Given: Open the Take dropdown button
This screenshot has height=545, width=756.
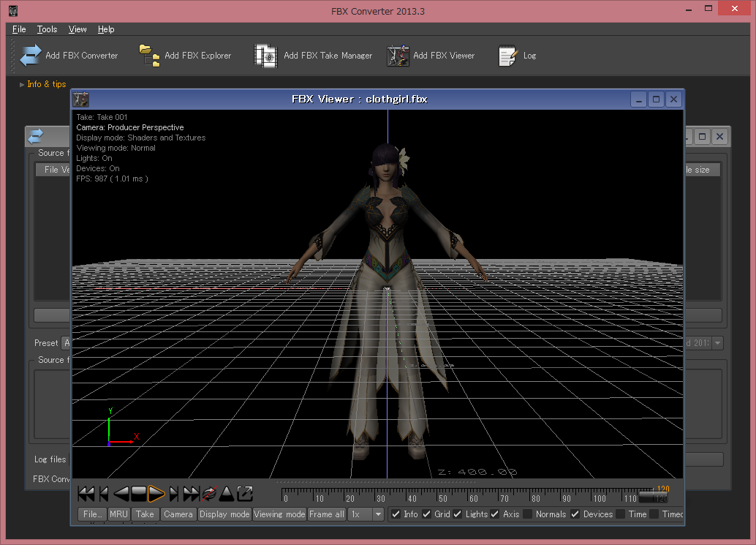Looking at the screenshot, I should coord(145,514).
